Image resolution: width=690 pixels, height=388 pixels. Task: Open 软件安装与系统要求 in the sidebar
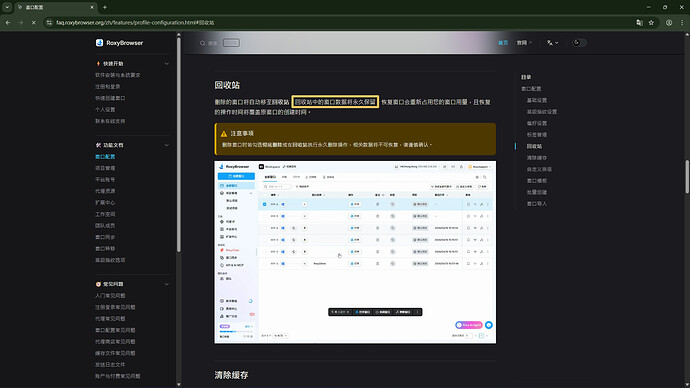118,75
